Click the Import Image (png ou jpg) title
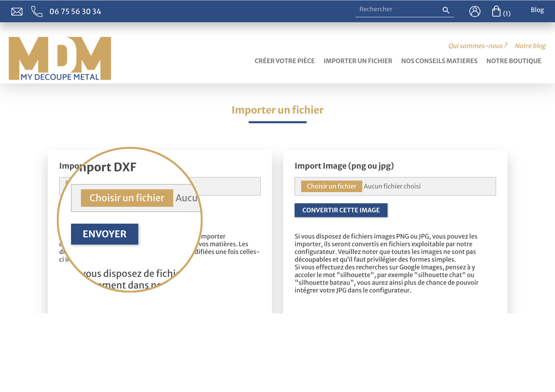Viewport: 555px width, 392px height. (x=344, y=166)
